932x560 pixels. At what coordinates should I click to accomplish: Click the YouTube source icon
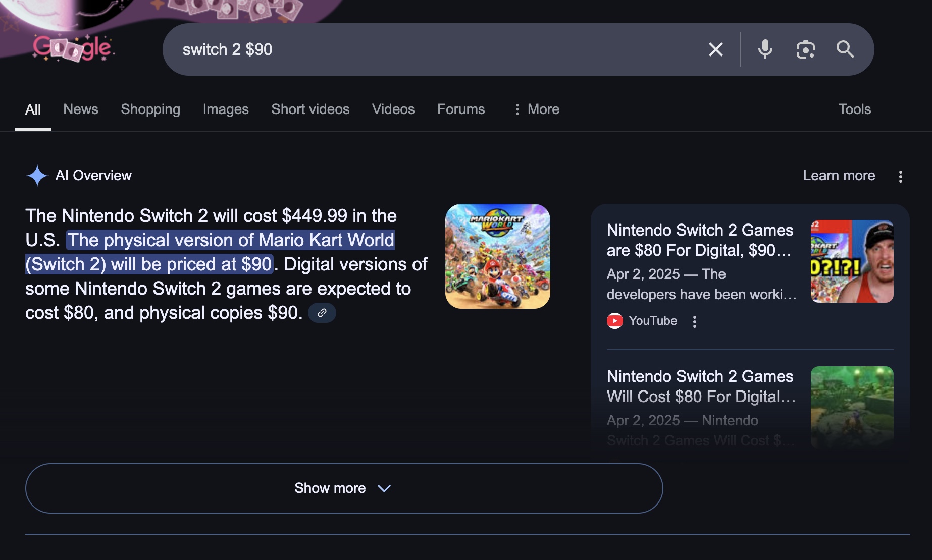pos(615,321)
